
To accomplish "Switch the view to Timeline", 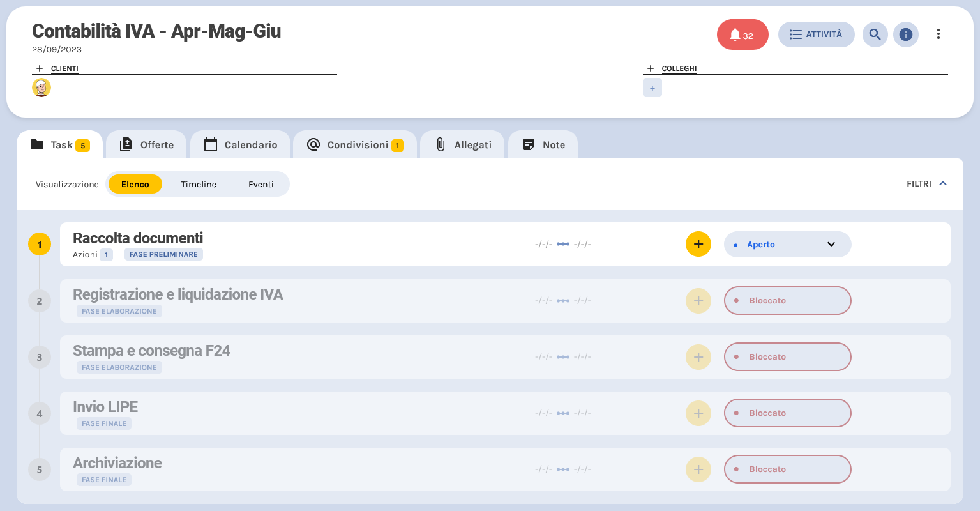I will click(x=199, y=184).
